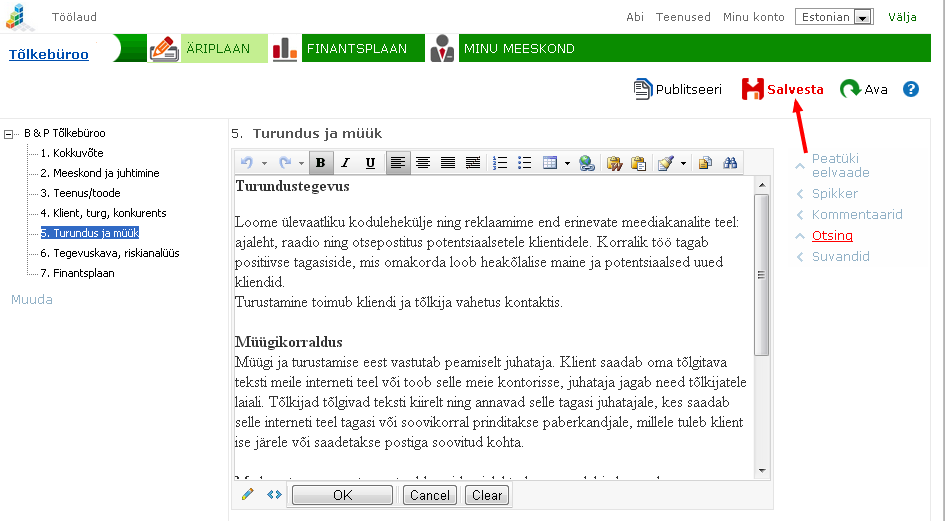Click the Format stripper brush icon
The height and width of the screenshot is (521, 945).
pos(665,163)
